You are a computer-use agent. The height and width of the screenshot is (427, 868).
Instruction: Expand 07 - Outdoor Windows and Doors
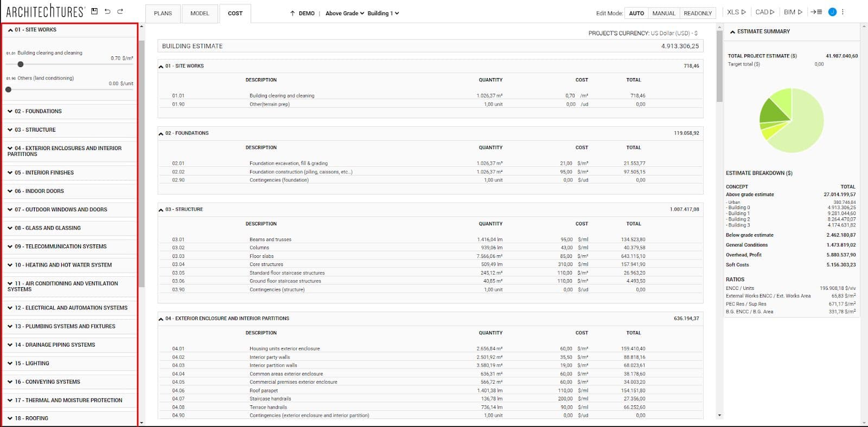pos(69,210)
